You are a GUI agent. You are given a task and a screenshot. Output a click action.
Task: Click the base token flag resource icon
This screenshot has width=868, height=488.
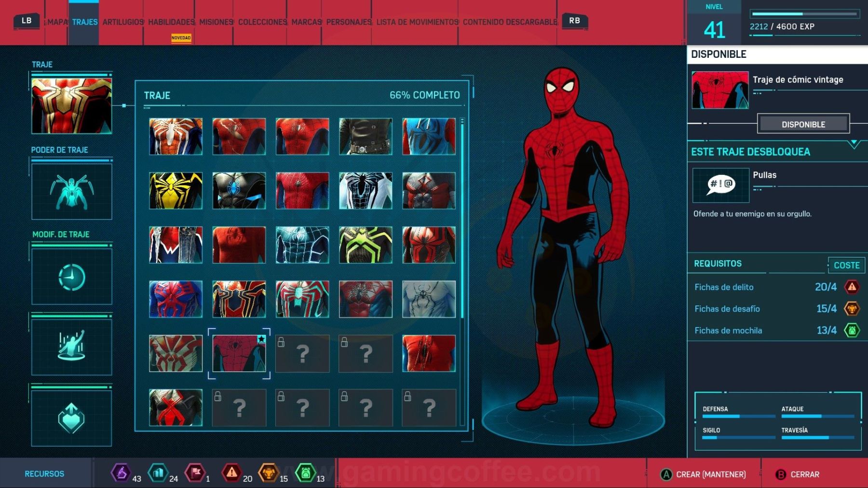click(195, 473)
